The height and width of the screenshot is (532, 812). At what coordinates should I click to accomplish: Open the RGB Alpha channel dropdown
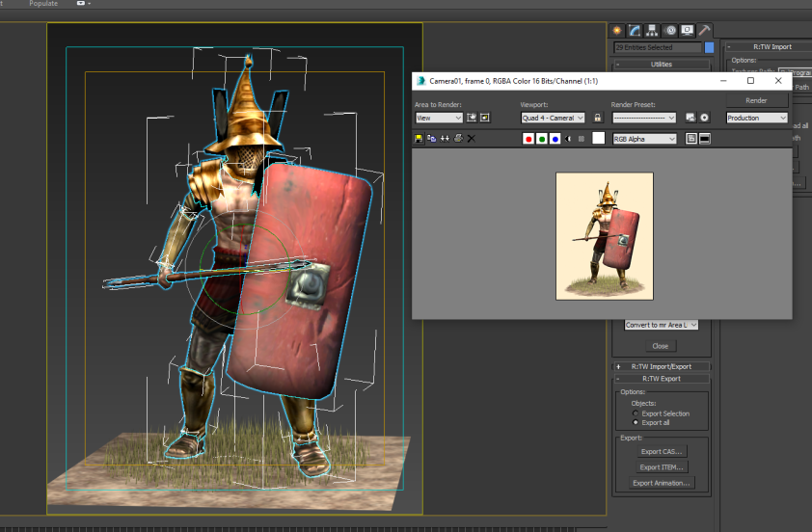click(x=644, y=139)
